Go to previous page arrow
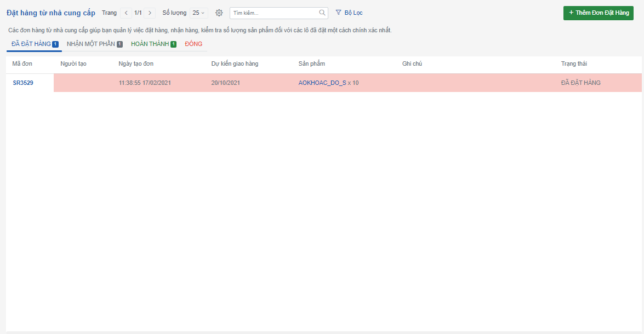The height and width of the screenshot is (334, 644). (126, 13)
